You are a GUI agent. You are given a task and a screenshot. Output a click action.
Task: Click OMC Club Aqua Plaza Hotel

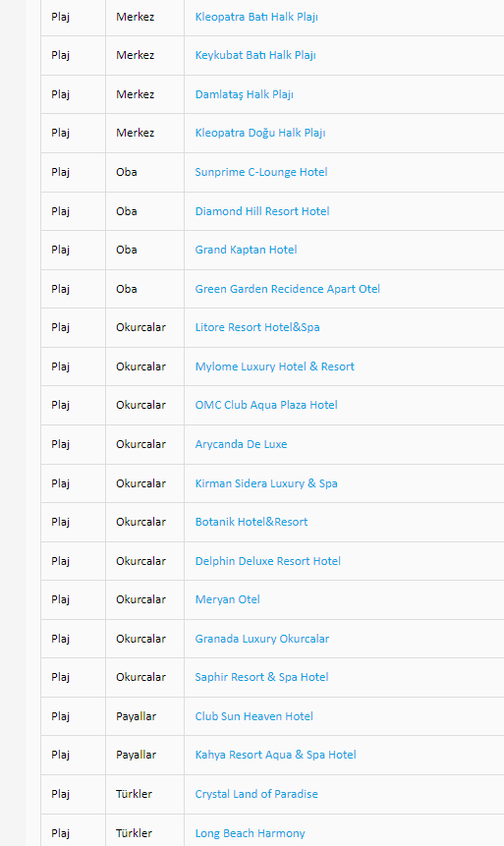[266, 405]
